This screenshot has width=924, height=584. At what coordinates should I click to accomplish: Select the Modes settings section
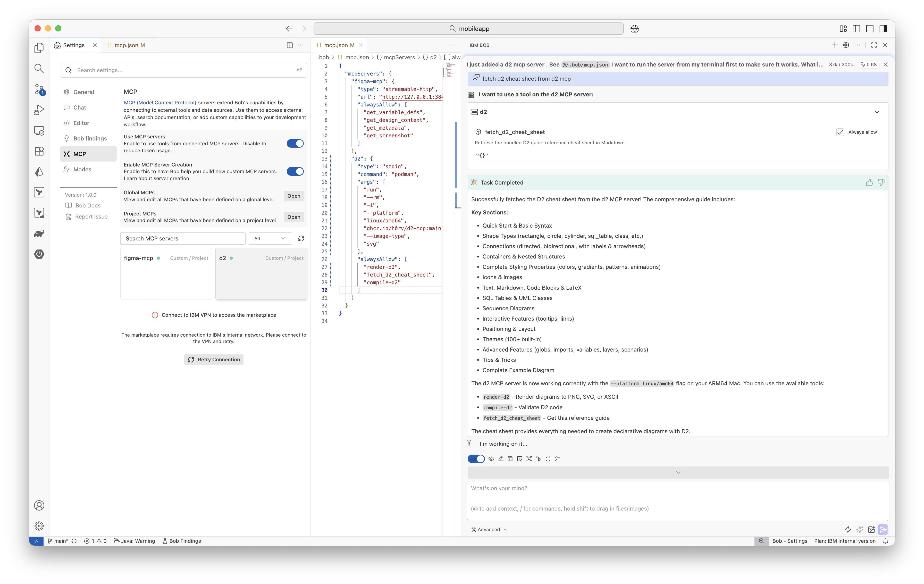click(88, 170)
